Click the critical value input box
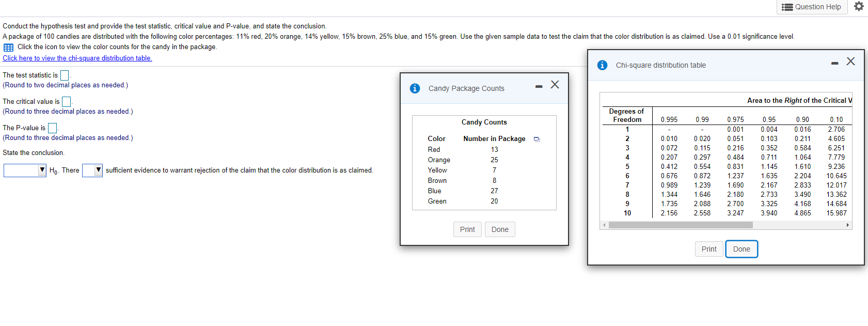The image size is (868, 326). click(x=66, y=102)
